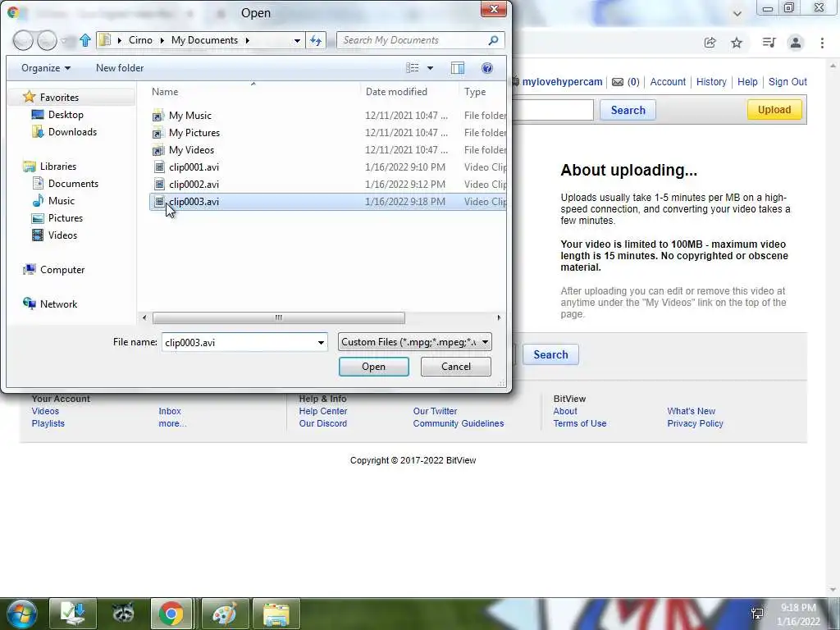
Task: Expand the view options dropdown arrow
Action: 430,68
